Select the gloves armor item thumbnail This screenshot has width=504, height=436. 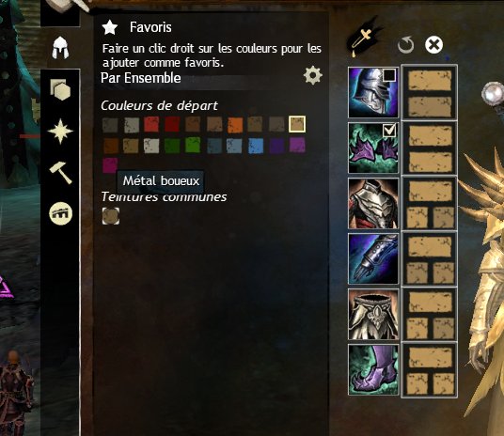click(x=373, y=258)
